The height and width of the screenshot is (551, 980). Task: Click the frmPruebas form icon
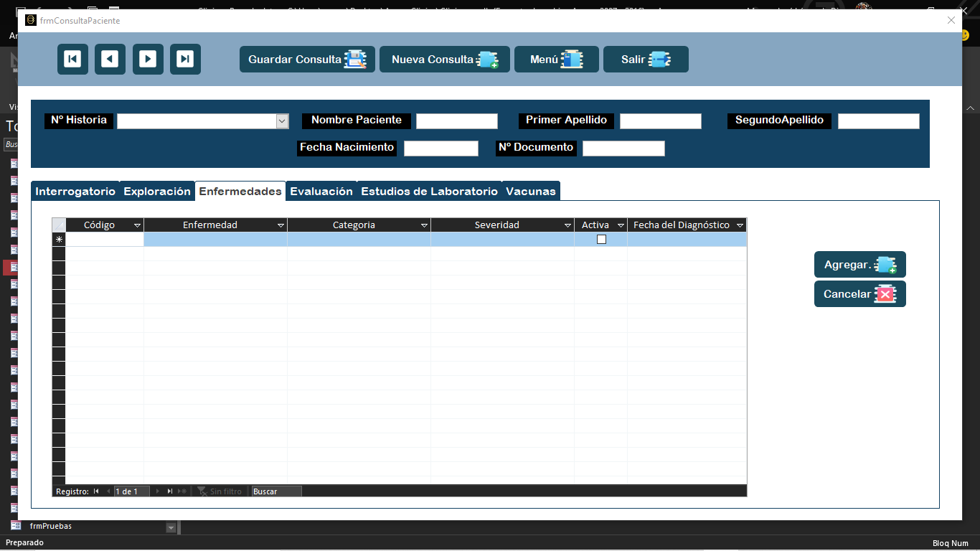(x=16, y=526)
